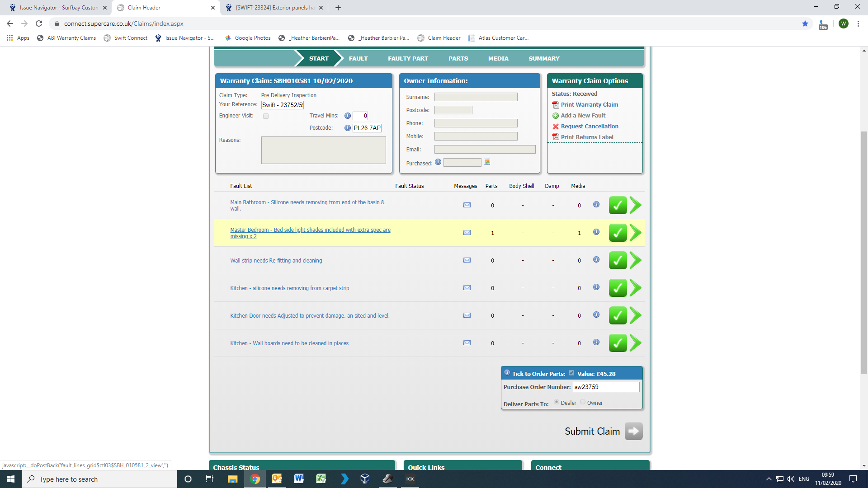Click the Messages envelope for Main Bathroom fault
Image resolution: width=868 pixels, height=488 pixels.
click(467, 205)
